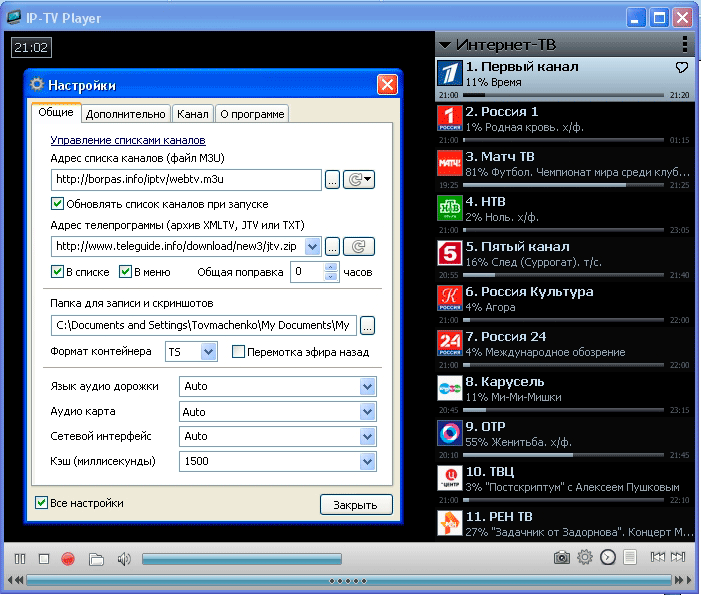Click the Закрыть button
701x595 pixels.
356,505
